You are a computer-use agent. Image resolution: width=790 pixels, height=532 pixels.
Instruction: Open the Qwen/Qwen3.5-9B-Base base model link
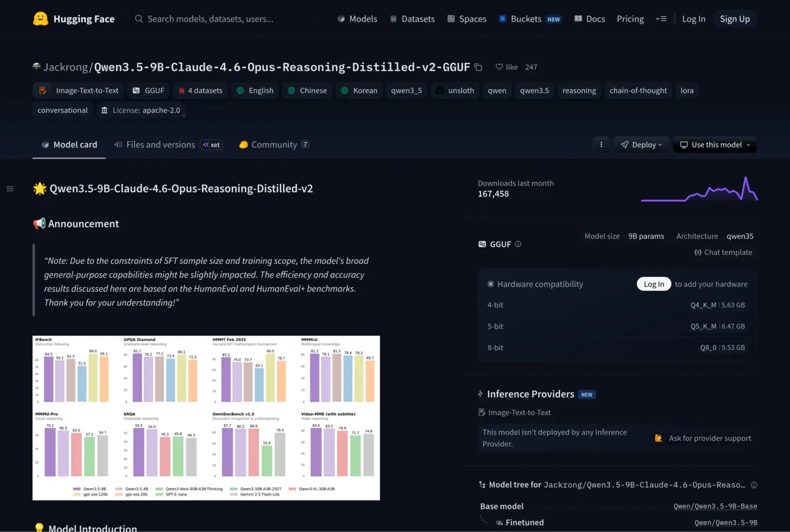coord(715,506)
